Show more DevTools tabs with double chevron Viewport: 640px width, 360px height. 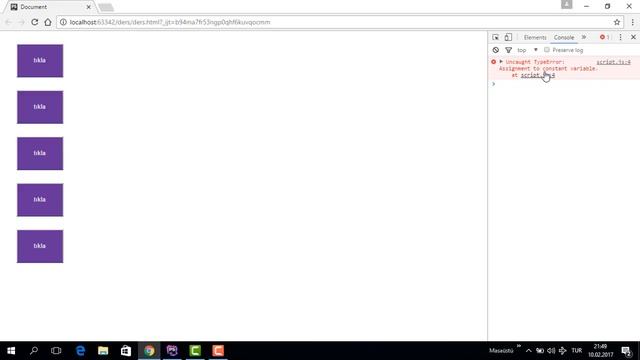[x=584, y=37]
